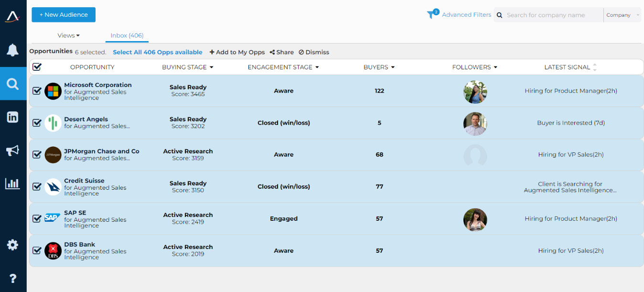644x292 pixels.
Task: Click the New Audience button
Action: pos(64,15)
